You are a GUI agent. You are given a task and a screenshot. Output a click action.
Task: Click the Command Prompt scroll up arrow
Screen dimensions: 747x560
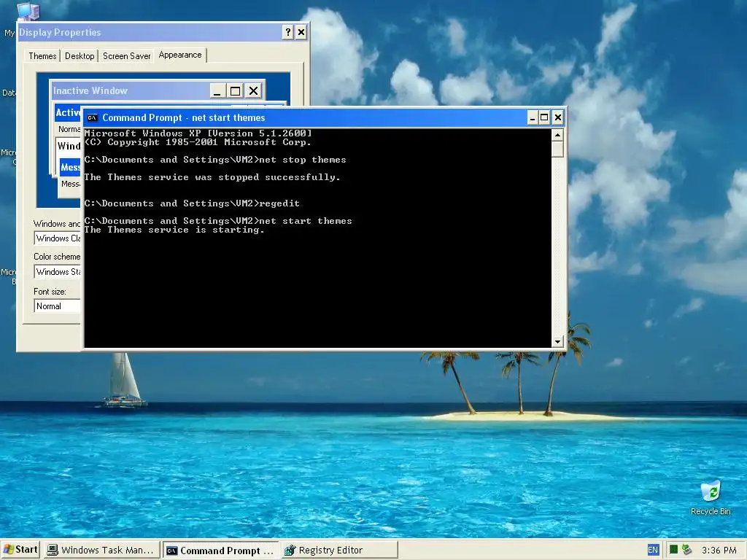pyautogui.click(x=557, y=135)
